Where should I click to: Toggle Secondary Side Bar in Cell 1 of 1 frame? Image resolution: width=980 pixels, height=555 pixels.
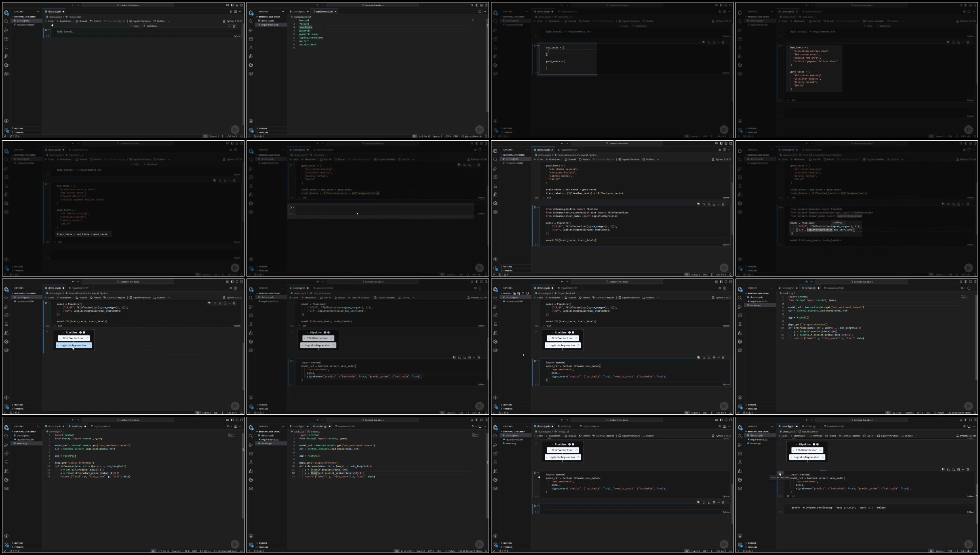(x=242, y=5)
